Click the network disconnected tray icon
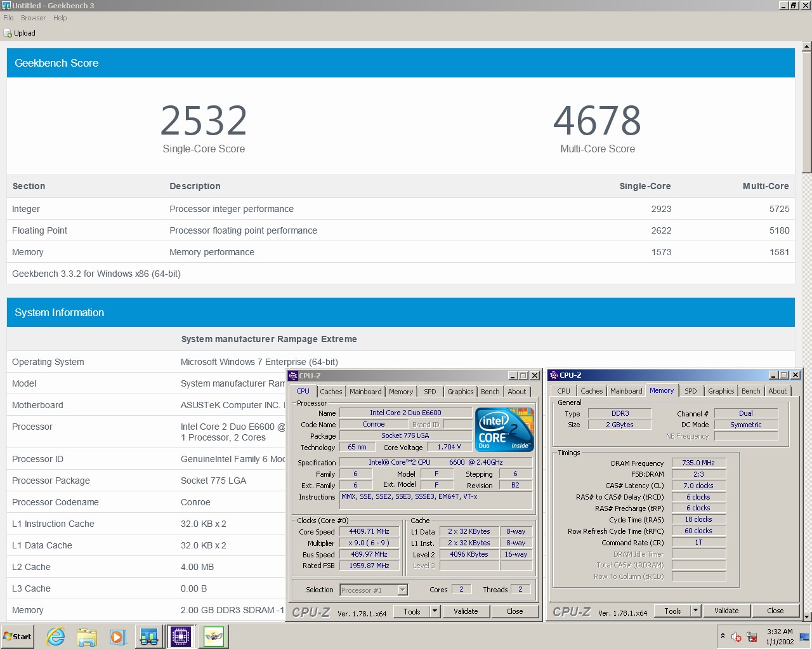812x650 pixels. pos(752,637)
